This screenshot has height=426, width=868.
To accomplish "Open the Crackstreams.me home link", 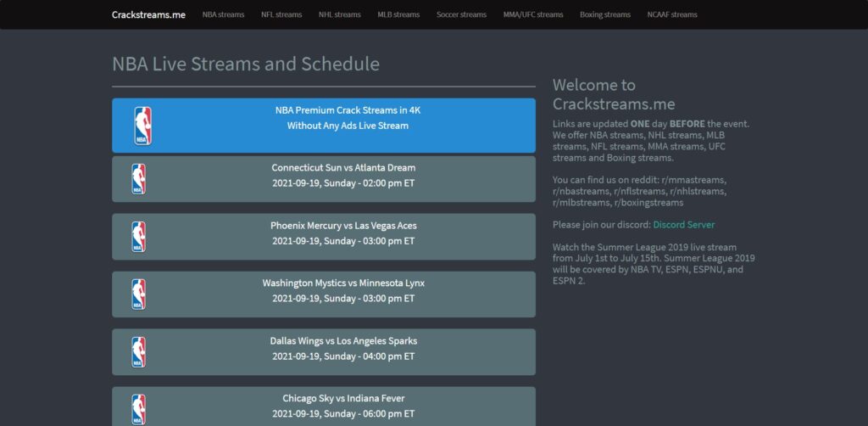I will 148,15.
